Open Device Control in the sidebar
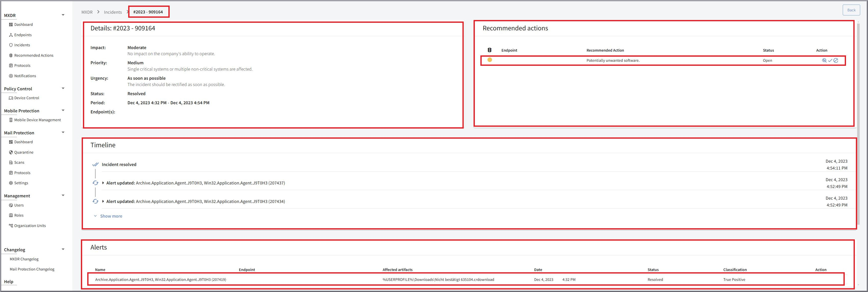868x292 pixels. point(27,98)
